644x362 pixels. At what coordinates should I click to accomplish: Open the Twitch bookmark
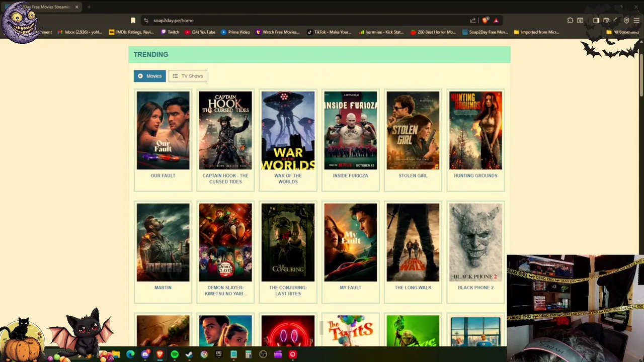170,32
